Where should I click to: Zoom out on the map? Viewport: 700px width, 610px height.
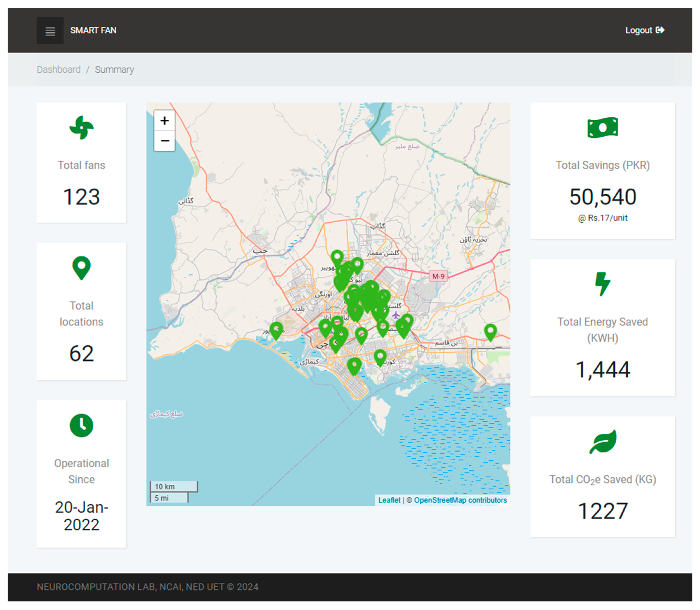(x=164, y=141)
